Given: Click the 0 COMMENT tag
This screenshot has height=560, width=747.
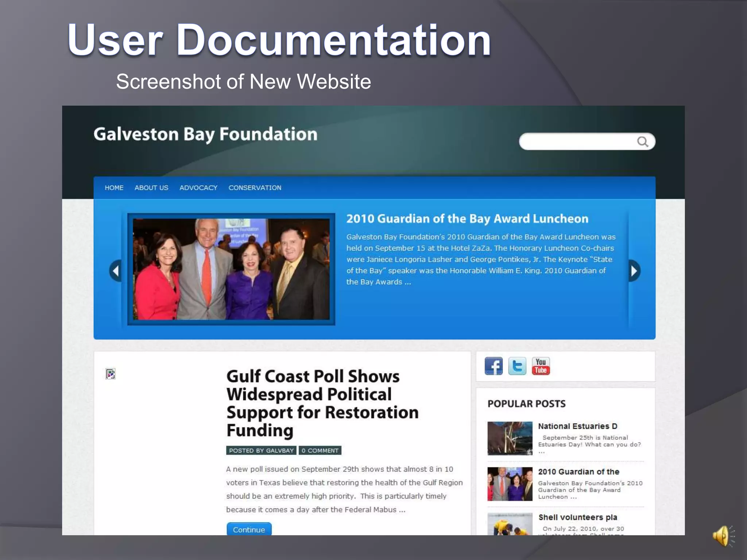Looking at the screenshot, I should (x=320, y=451).
